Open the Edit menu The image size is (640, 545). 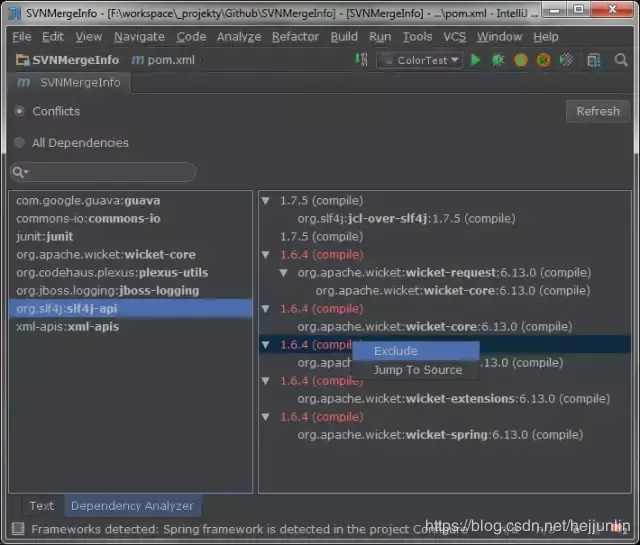[53, 37]
